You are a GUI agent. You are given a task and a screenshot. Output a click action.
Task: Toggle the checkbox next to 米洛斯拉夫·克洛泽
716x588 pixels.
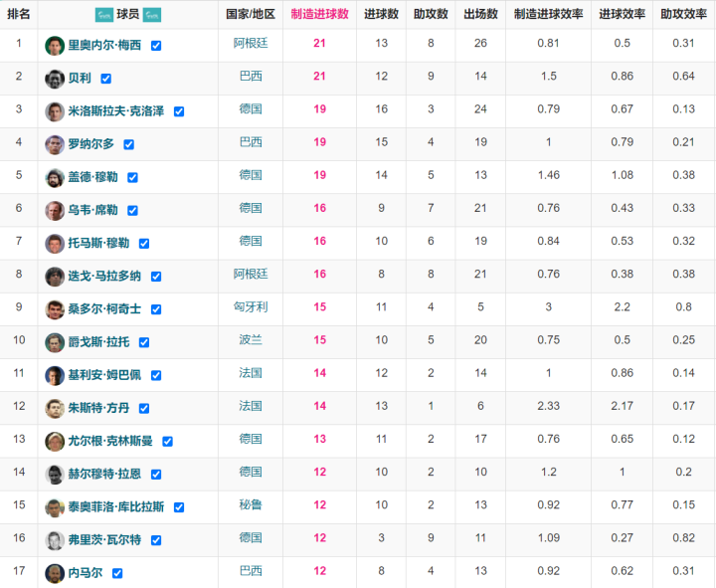coord(179,111)
